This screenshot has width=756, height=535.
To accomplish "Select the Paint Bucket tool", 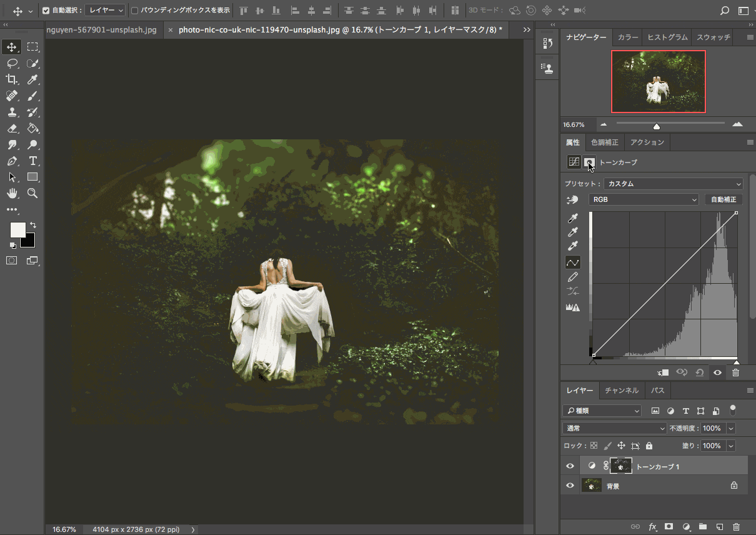I will [x=32, y=128].
